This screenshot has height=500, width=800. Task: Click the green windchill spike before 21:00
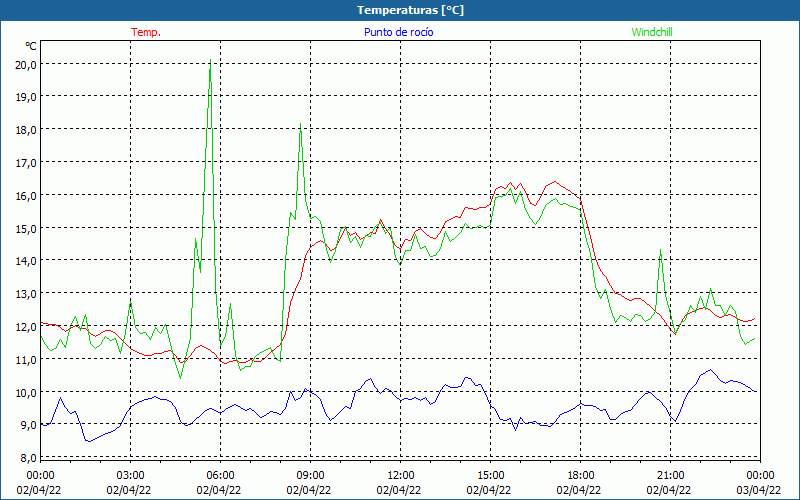pos(661,251)
